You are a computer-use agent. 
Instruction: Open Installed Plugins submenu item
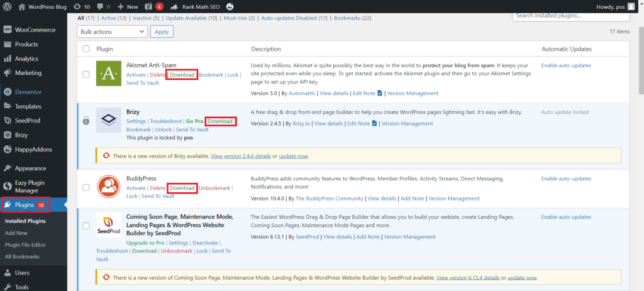pos(25,221)
